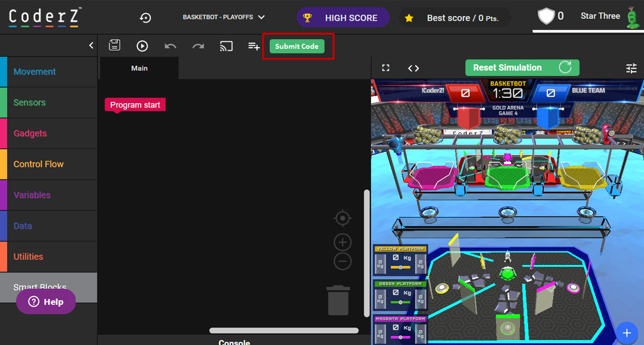Open the Control Flow blocks category
Viewport: 644px width, 345px height.
pyautogui.click(x=39, y=164)
